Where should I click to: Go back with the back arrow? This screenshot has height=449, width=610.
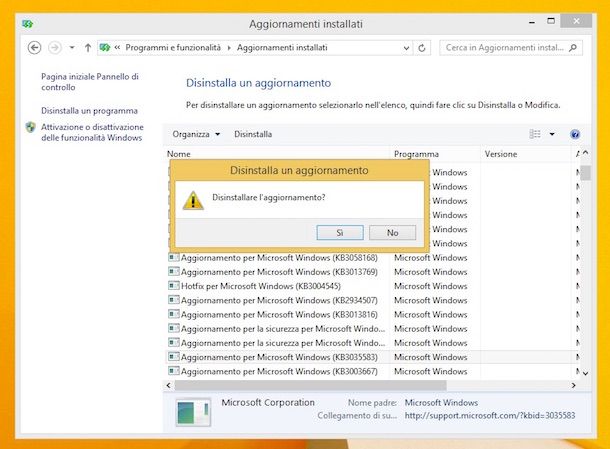tap(34, 48)
